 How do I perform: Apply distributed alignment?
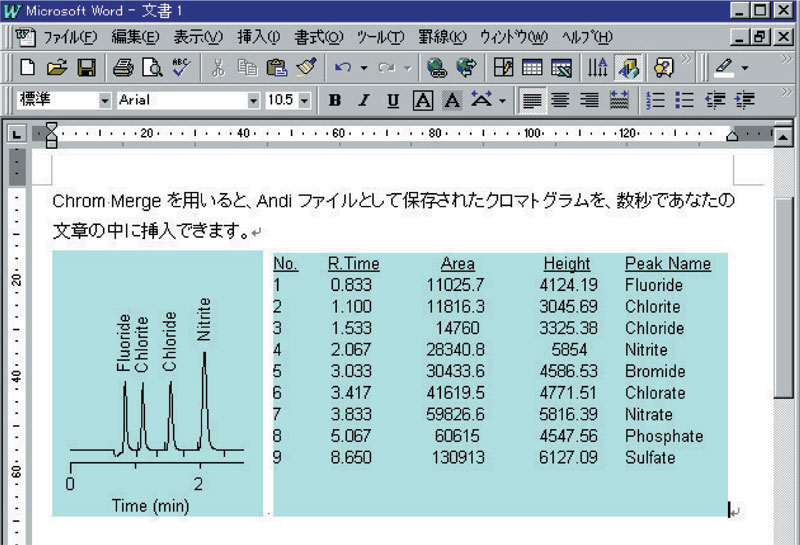[x=619, y=101]
